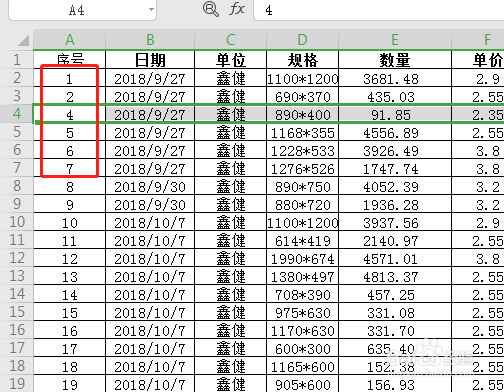Image resolution: width=504 pixels, height=392 pixels.
Task: Click cell with quantity 3926.49
Action: (x=395, y=150)
